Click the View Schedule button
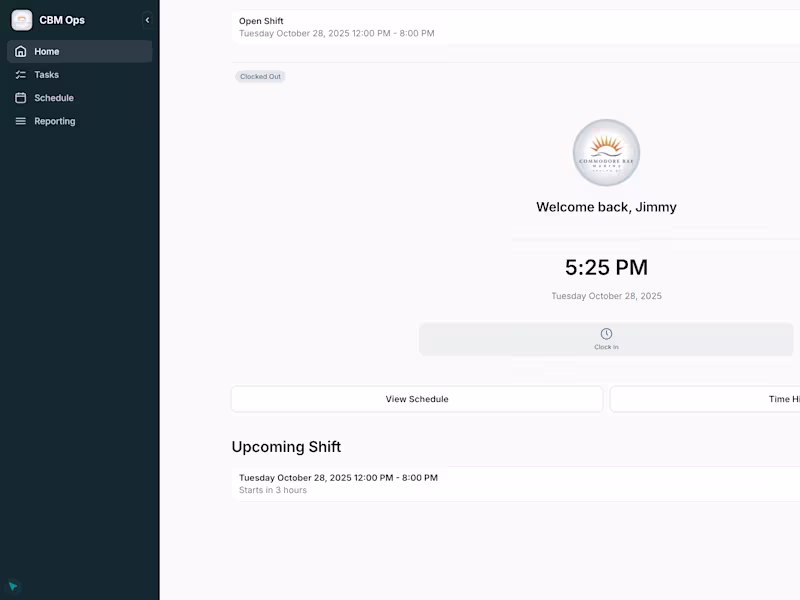Viewport: 800px width, 600px height. pyautogui.click(x=416, y=398)
